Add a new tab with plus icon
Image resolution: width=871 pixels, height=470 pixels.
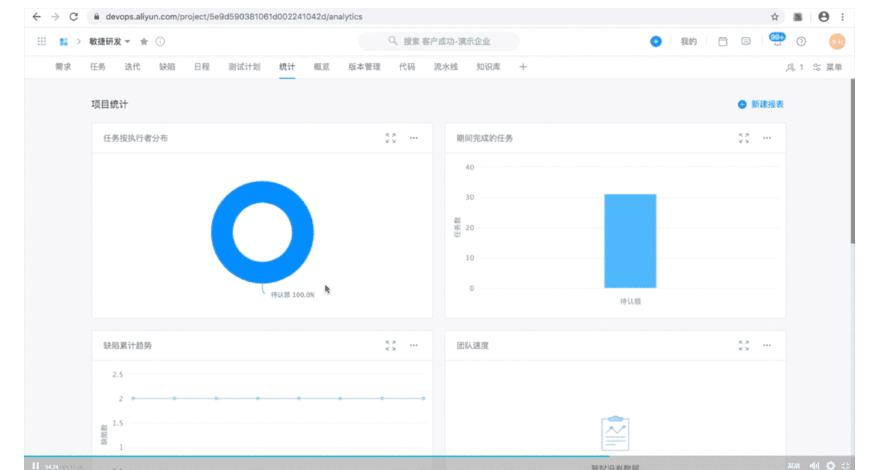pyautogui.click(x=523, y=67)
